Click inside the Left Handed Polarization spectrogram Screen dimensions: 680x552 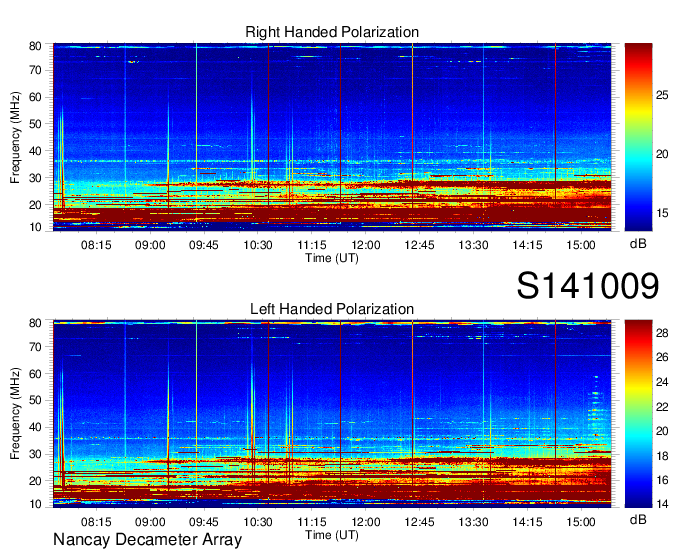(332, 414)
